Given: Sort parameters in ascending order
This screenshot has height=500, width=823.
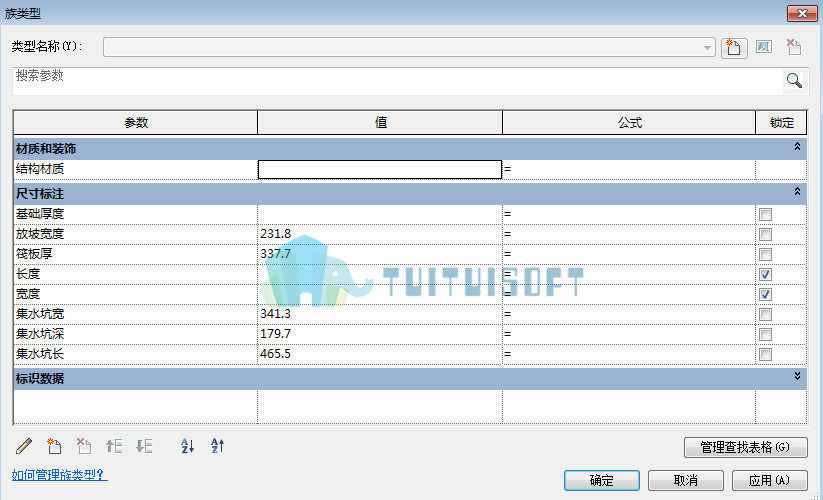Looking at the screenshot, I should (x=187, y=446).
